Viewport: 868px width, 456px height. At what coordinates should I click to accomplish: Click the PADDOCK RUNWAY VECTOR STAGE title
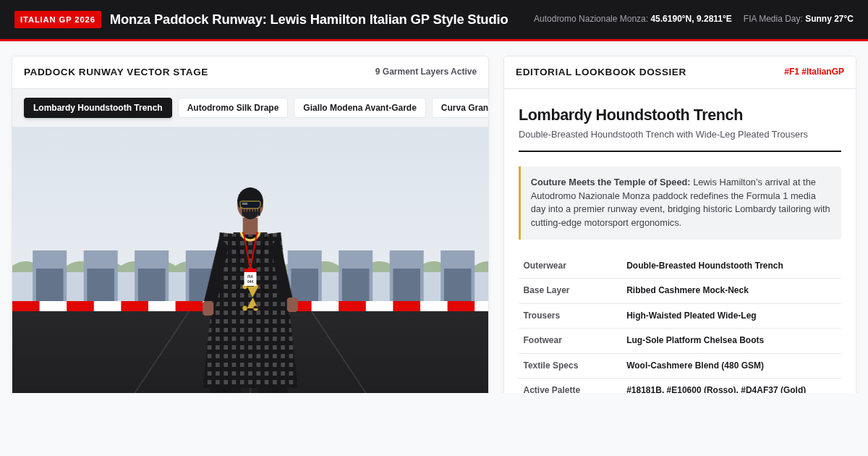[x=116, y=72]
